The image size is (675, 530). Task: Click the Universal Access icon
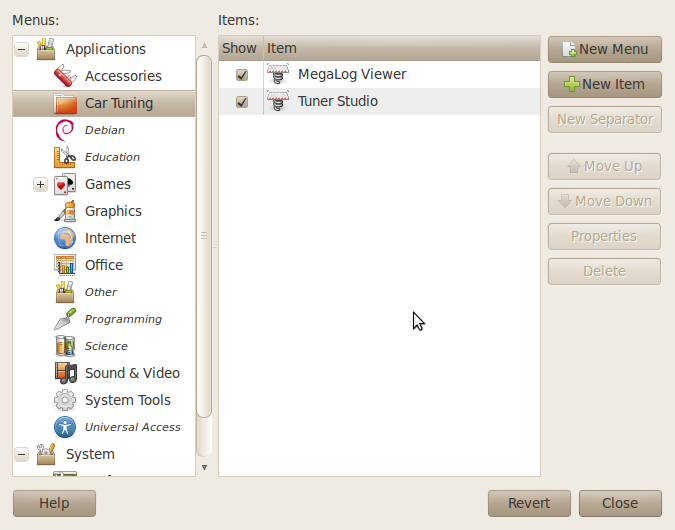click(x=65, y=427)
